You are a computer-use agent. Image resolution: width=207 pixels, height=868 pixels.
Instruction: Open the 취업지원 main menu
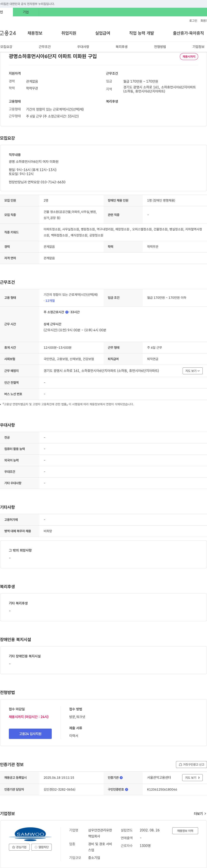69,33
